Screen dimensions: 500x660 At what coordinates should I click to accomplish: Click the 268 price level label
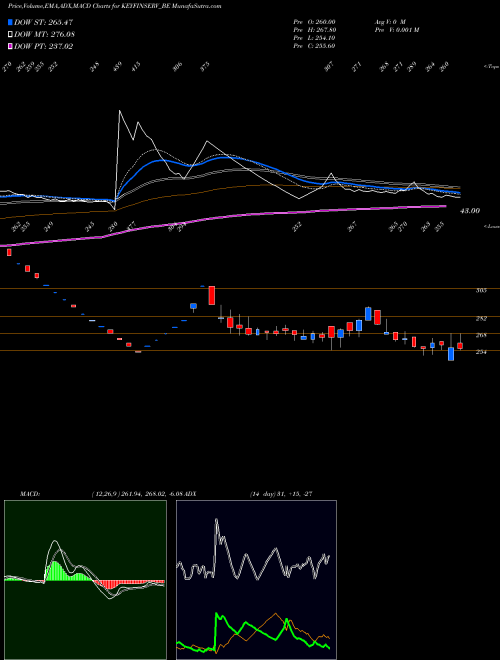point(481,335)
